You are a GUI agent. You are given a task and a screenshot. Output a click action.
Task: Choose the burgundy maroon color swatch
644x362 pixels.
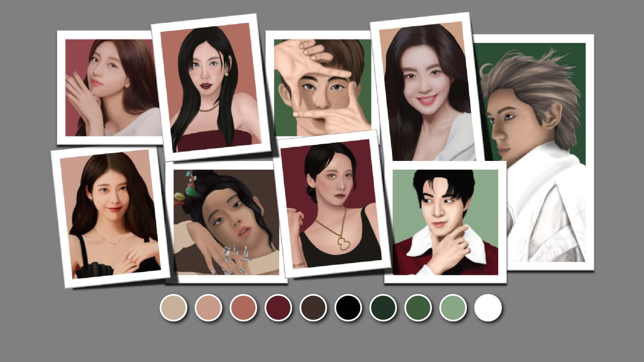coord(278,308)
